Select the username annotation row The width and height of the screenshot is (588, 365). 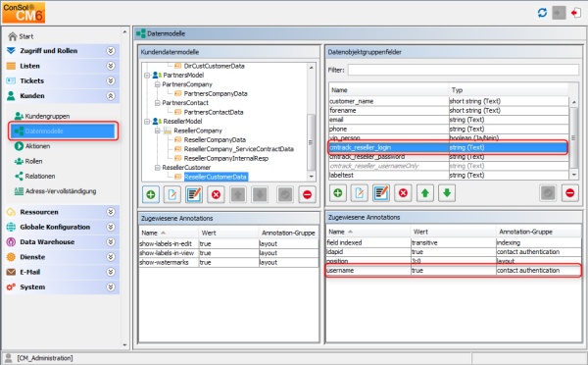[454, 271]
